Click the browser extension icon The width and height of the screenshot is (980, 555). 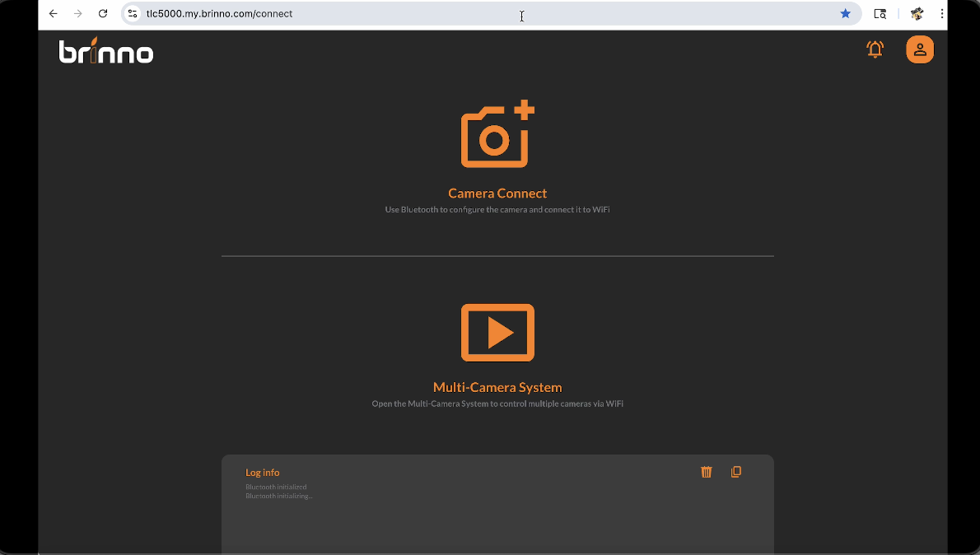click(917, 14)
